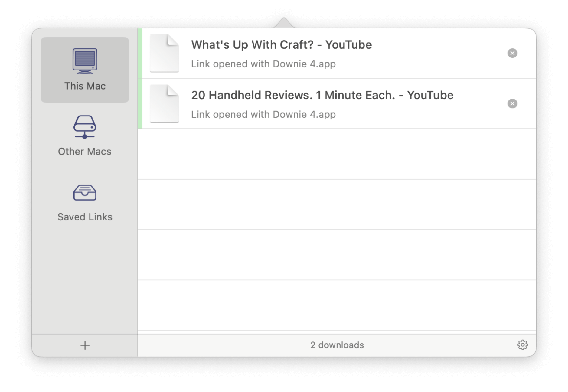
Task: Click the plus icon to add link
Action: tap(85, 345)
